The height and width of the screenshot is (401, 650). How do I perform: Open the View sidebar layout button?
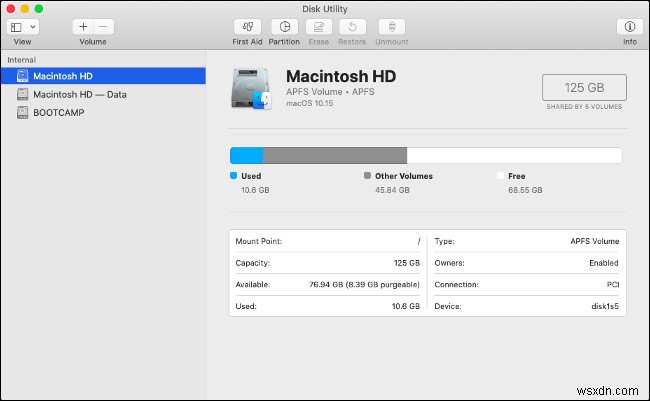(x=16, y=27)
